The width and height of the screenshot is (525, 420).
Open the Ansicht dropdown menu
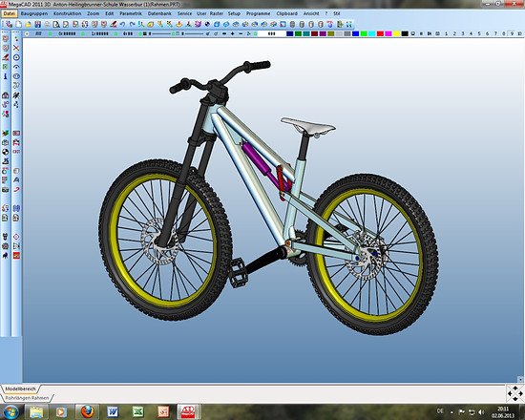tap(311, 13)
